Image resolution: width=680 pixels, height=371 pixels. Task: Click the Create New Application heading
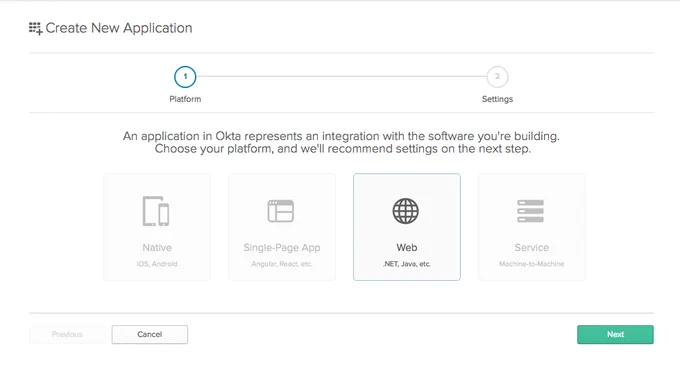119,28
